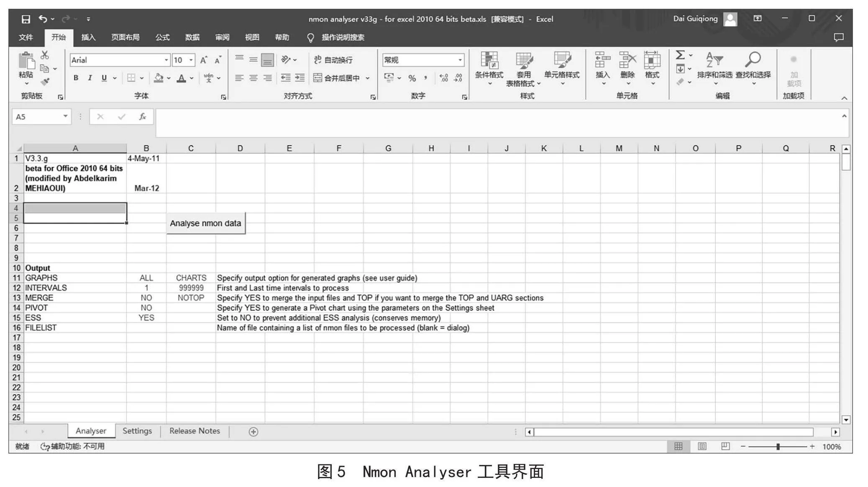The height and width of the screenshot is (487, 868).
Task: Click the comments speech bubble icon
Action: tap(838, 38)
